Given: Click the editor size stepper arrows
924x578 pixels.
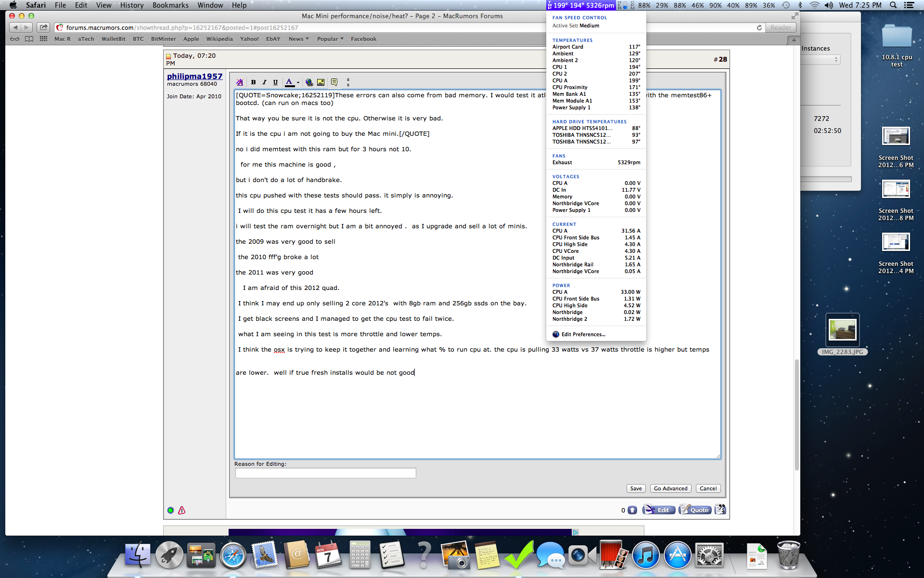Looking at the screenshot, I should coord(348,82).
